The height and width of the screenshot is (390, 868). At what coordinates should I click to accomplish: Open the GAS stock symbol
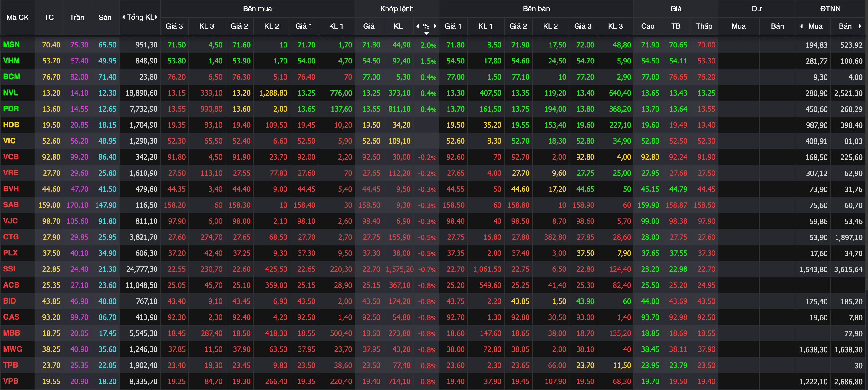click(x=11, y=317)
